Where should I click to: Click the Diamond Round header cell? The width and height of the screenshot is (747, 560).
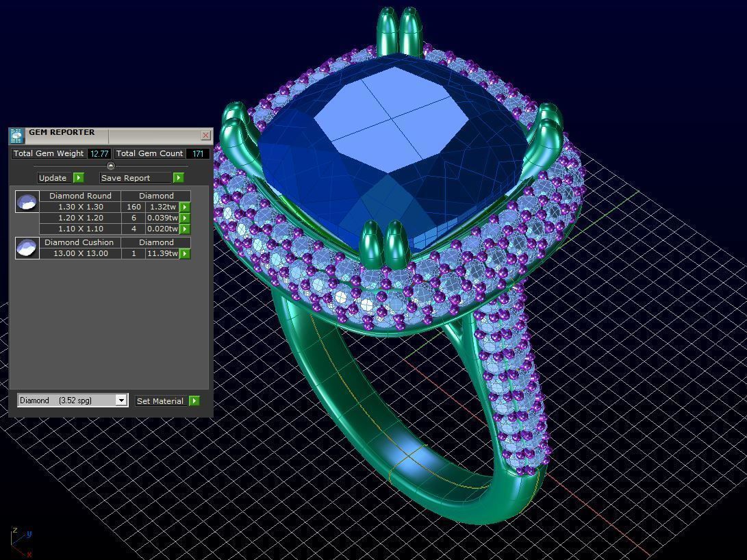coord(81,196)
